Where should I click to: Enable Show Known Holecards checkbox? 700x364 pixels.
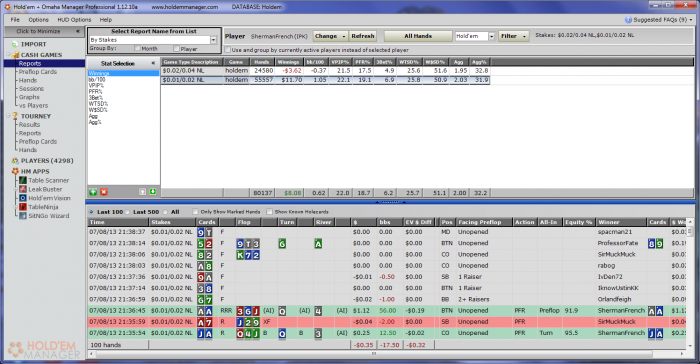click(269, 212)
